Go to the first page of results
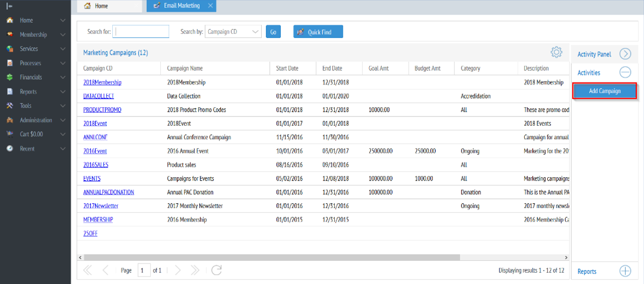This screenshot has width=644, height=284. 88,270
